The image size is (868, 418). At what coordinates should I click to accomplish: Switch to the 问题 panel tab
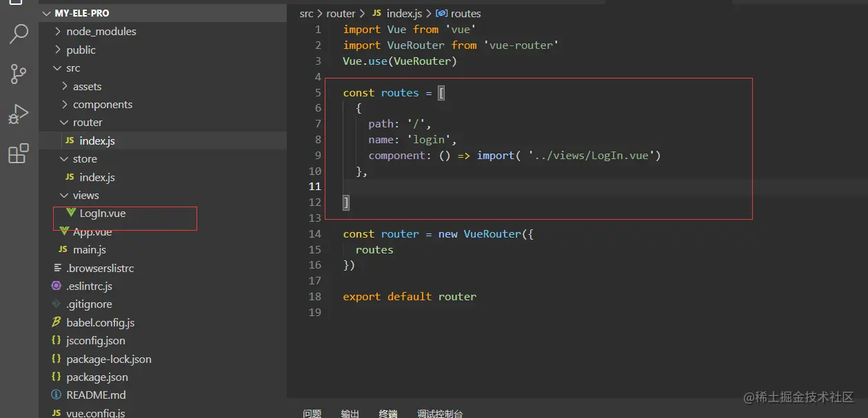pos(312,413)
